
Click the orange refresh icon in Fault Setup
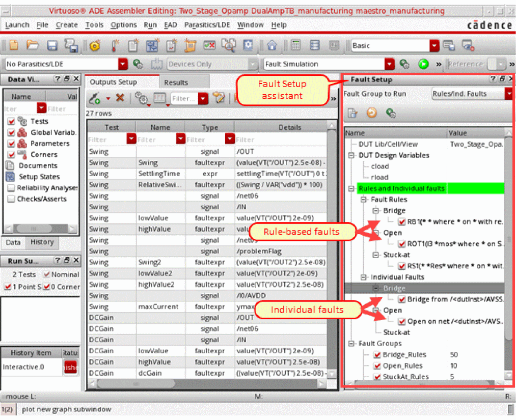(372, 113)
